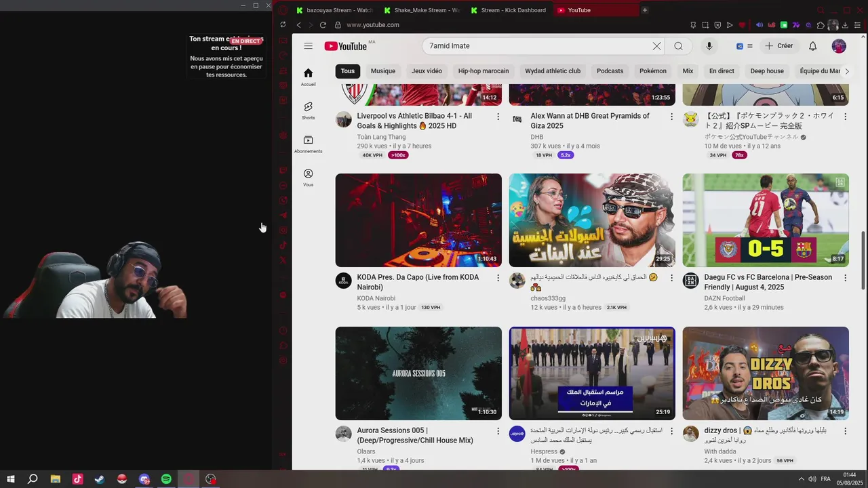Click the site padlock icon in address bar
The width and height of the screenshot is (868, 488).
coord(338,25)
